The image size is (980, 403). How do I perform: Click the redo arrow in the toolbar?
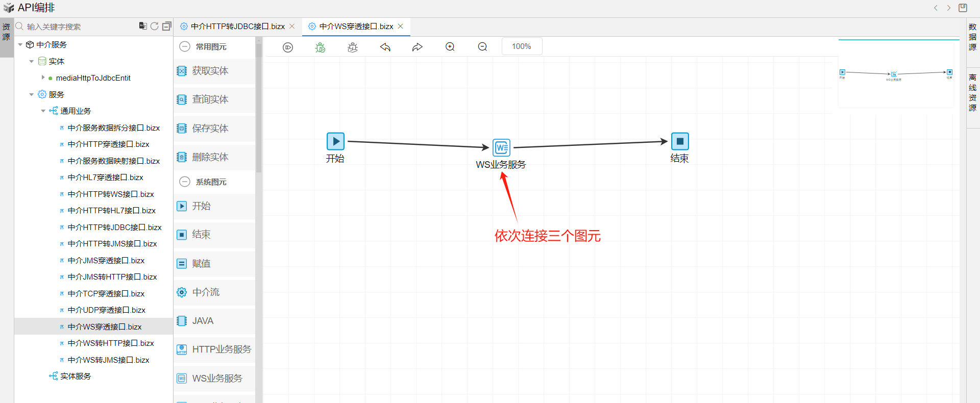(418, 47)
